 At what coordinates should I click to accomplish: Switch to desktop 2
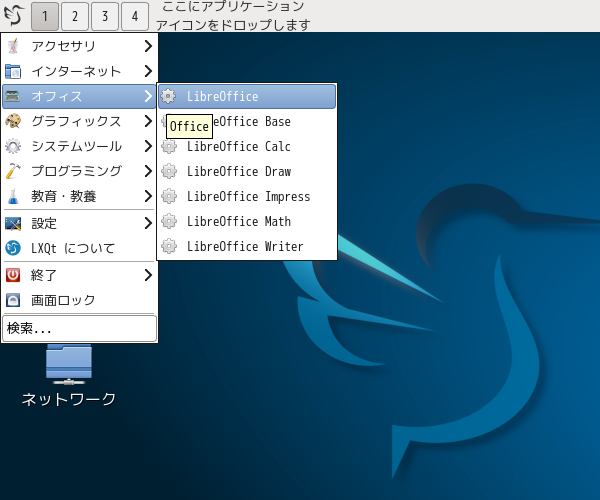75,16
